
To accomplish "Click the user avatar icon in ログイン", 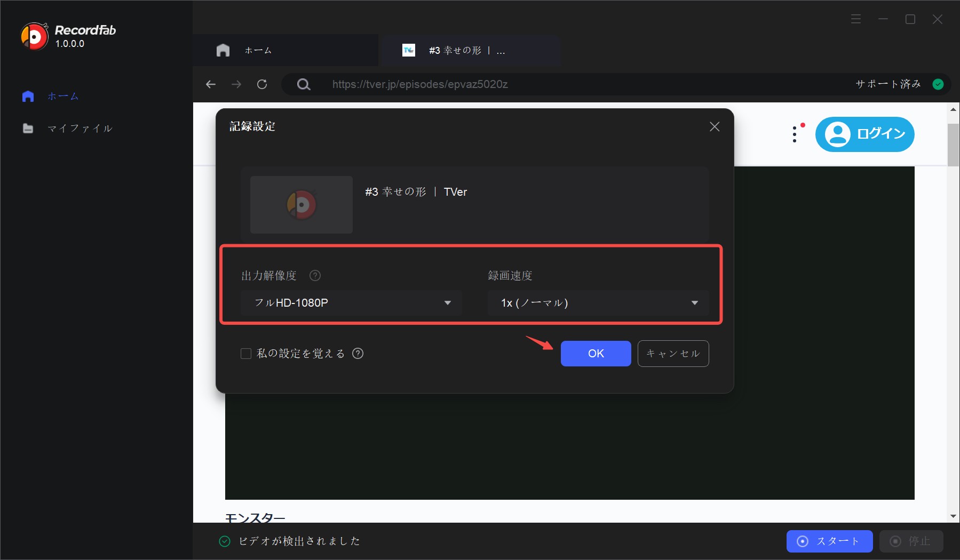I will 838,134.
